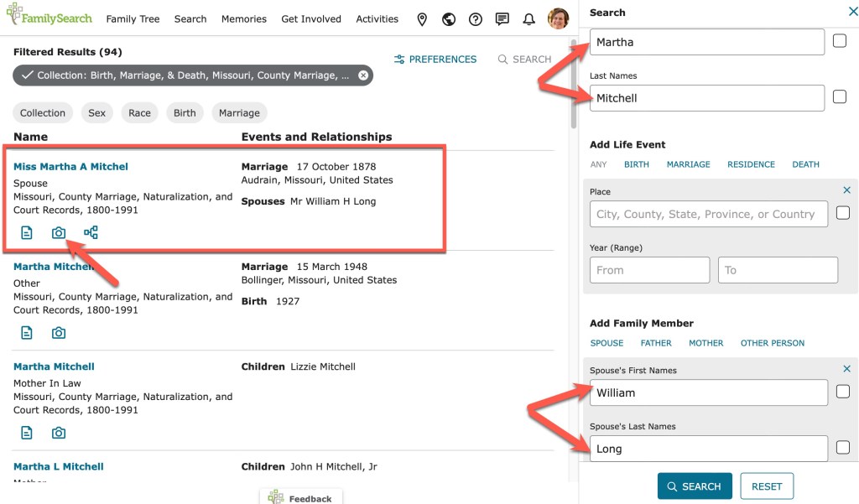Viewport: 859px width, 504px height.
Task: Toggle exact match checkbox for Martha first name
Action: [839, 41]
